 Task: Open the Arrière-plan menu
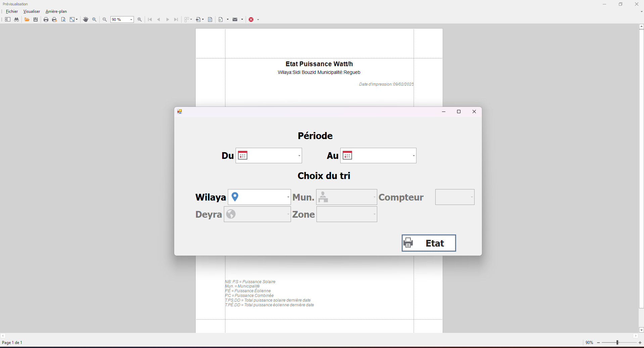[x=56, y=11]
